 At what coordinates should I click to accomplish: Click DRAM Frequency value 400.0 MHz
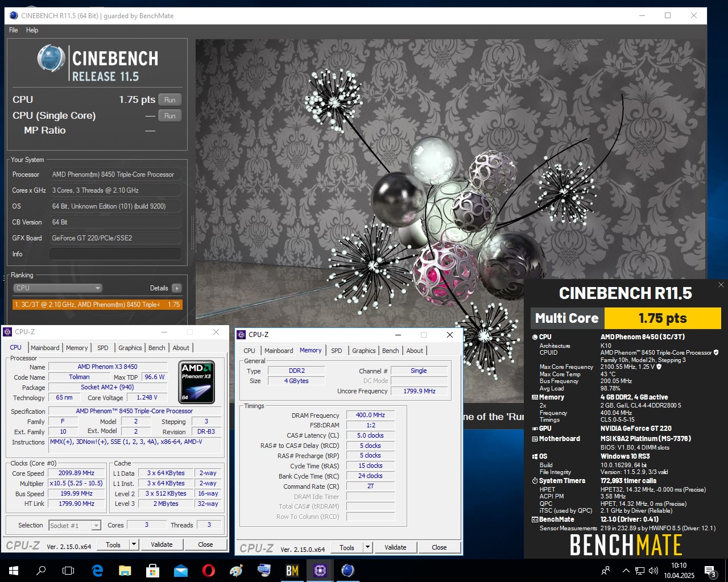click(x=370, y=415)
